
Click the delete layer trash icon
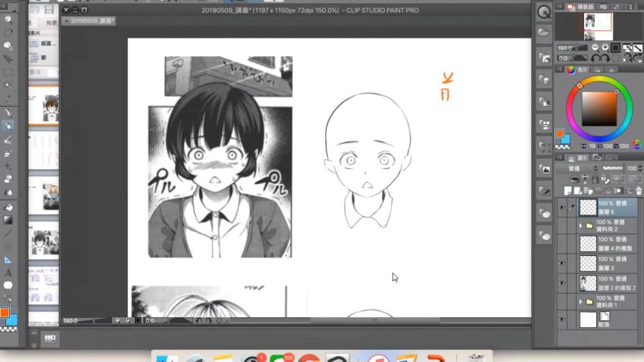639,191
